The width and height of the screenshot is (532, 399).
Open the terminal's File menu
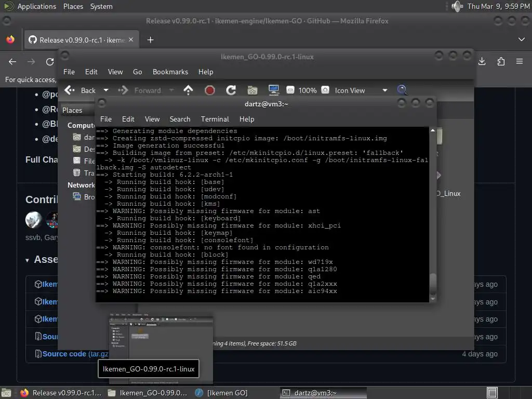106,119
